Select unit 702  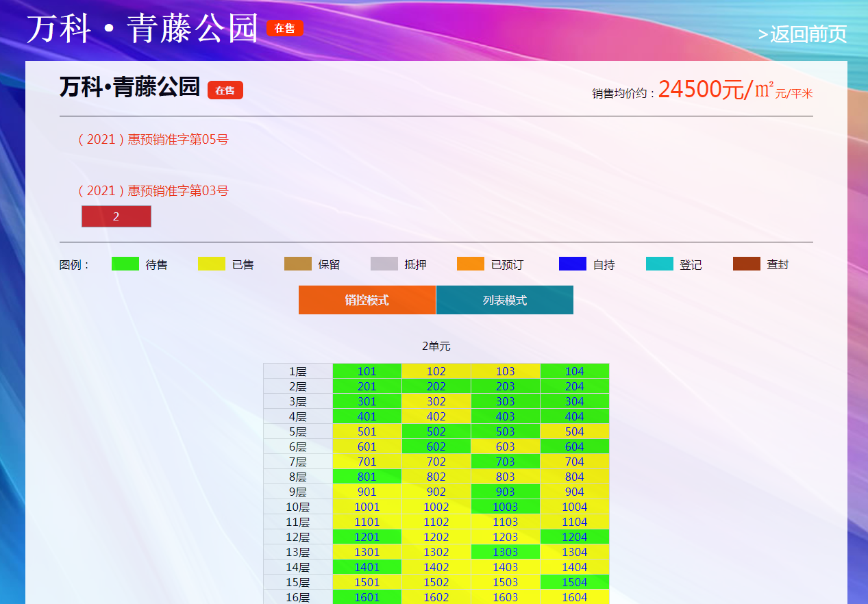(436, 462)
